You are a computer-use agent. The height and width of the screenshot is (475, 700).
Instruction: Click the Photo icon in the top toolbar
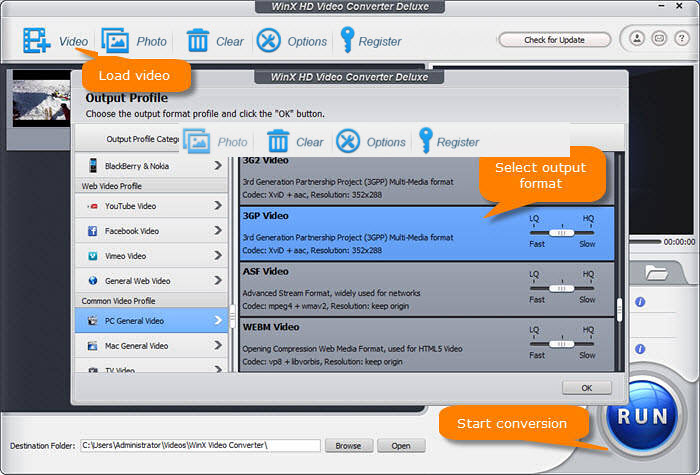(x=115, y=41)
